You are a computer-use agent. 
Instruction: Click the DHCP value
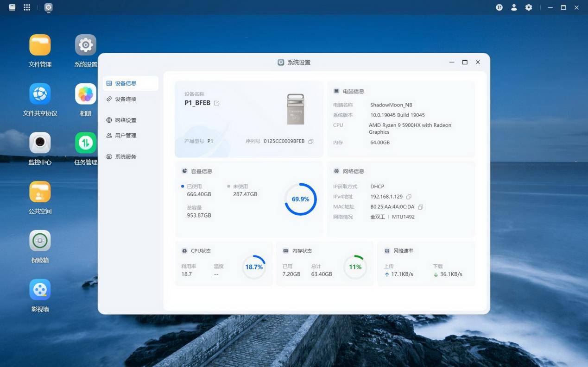coord(377,187)
